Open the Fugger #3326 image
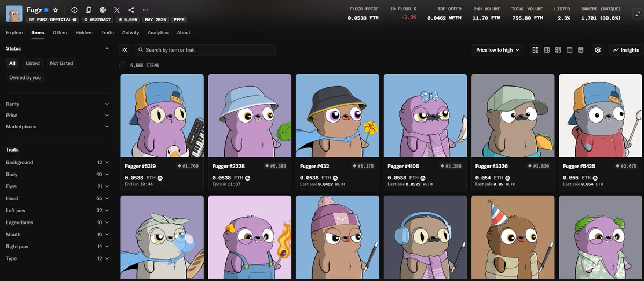The height and width of the screenshot is (281, 644). click(x=513, y=116)
